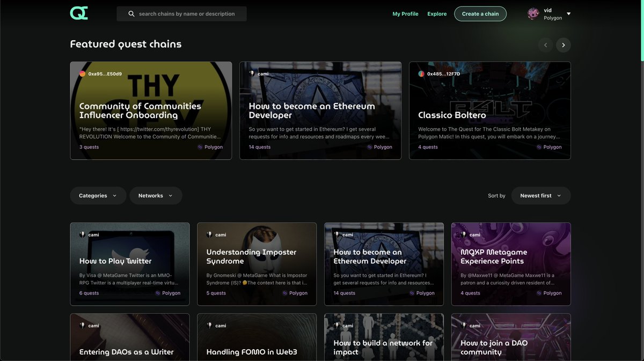
Task: Click the '5 quests' text
Action: (x=216, y=293)
